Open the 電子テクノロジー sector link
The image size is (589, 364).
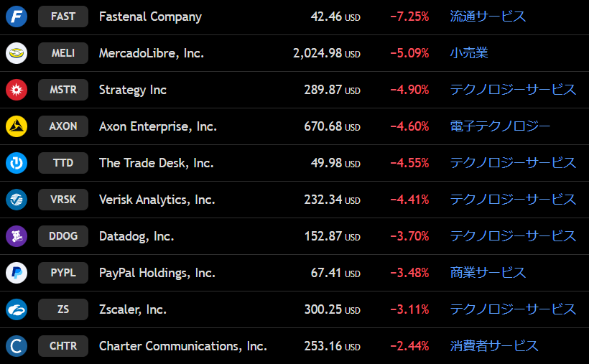tap(500, 126)
